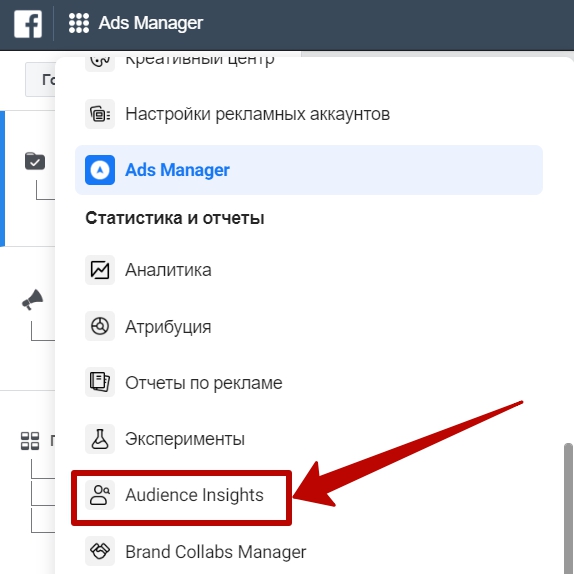The height and width of the screenshot is (574, 574).
Task: Open Отчеты по рекламе menu entry
Action: pos(309,383)
